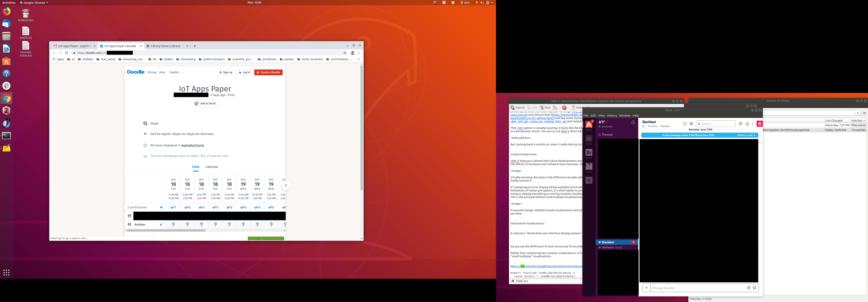Expand the English language dropdown

tap(176, 72)
